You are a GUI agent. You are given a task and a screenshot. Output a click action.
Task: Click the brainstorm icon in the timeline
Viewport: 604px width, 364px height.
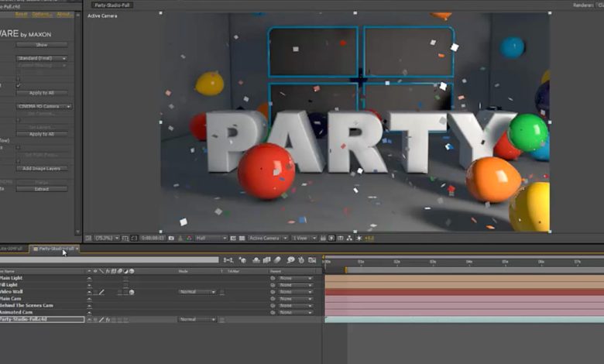pos(290,260)
